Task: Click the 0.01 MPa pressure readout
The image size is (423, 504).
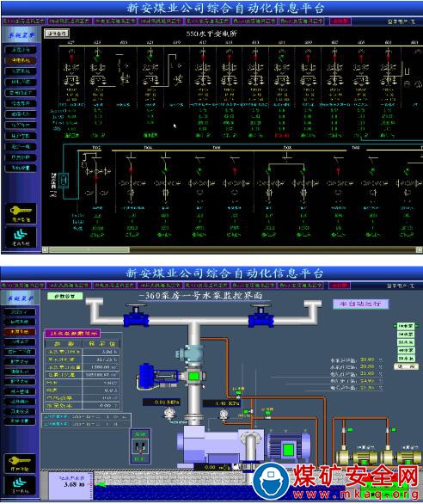Action: click(x=162, y=402)
